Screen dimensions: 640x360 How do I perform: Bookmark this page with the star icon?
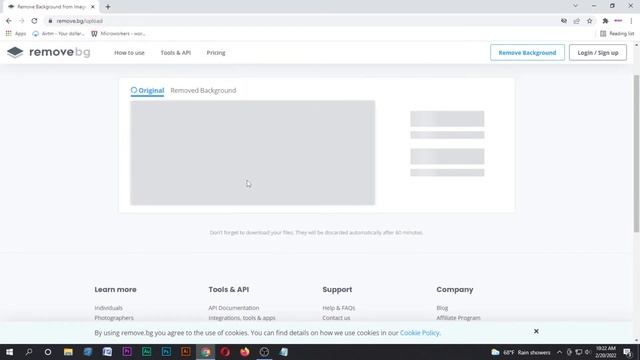click(589, 21)
